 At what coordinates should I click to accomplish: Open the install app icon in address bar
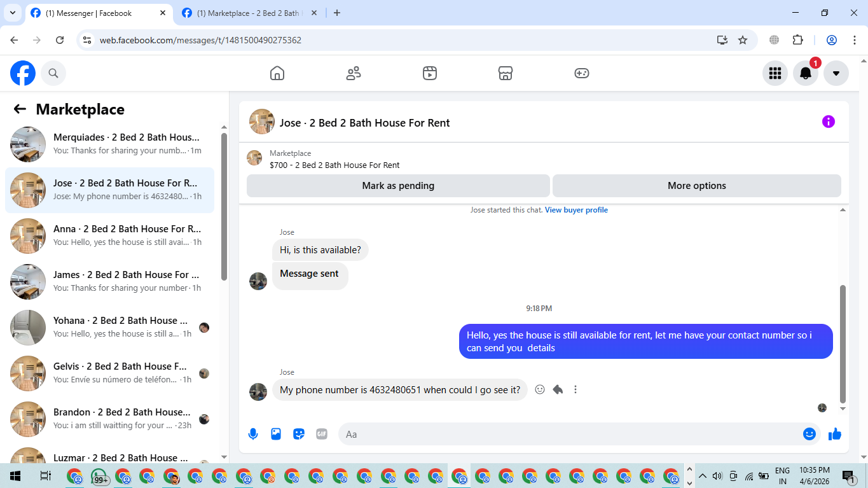pos(722,40)
